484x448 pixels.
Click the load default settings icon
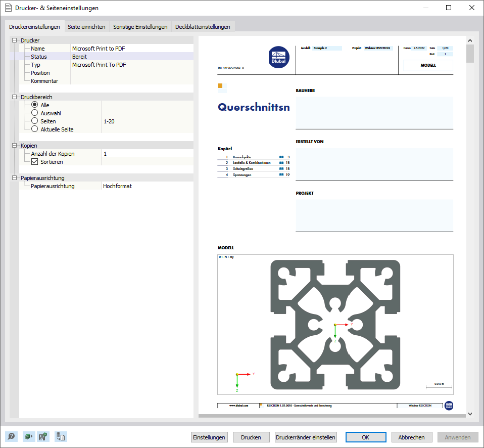click(x=29, y=436)
